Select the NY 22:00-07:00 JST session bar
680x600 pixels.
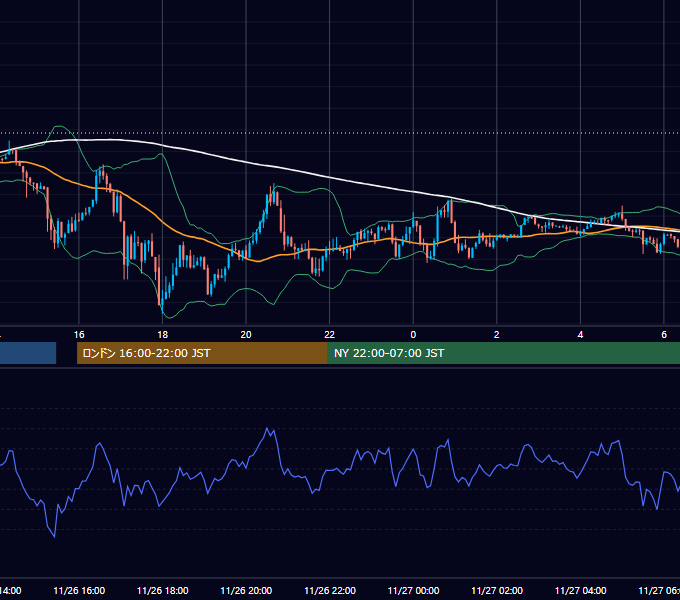coord(503,353)
